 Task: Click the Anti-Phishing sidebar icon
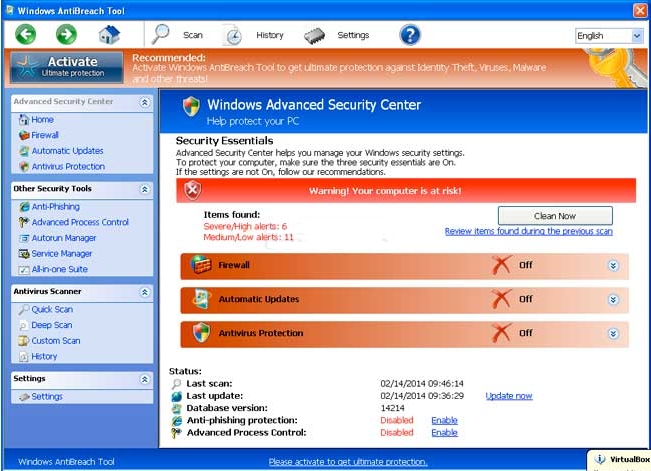pos(24,206)
